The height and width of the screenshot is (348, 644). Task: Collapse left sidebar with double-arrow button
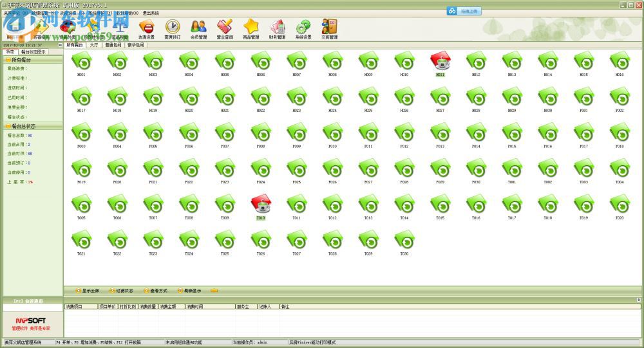pyautogui.click(x=61, y=45)
